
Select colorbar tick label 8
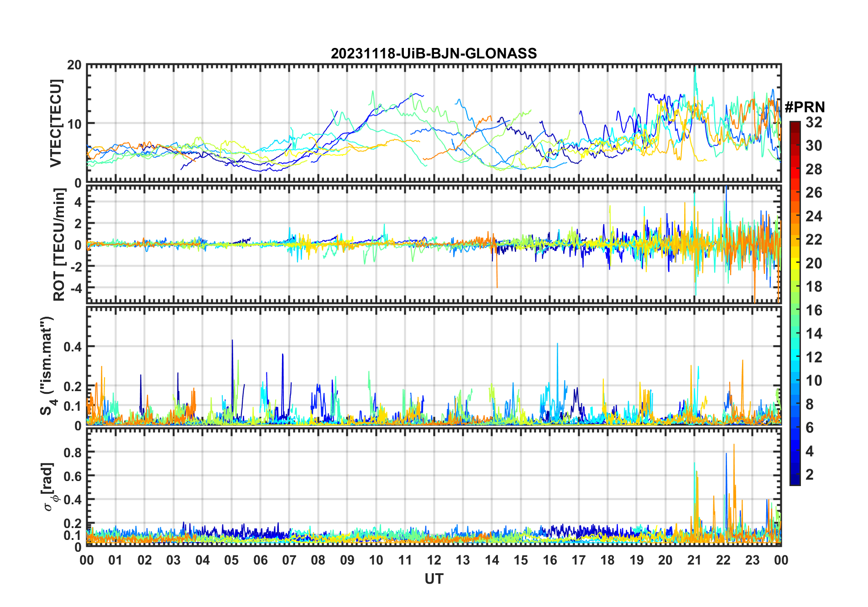point(810,404)
